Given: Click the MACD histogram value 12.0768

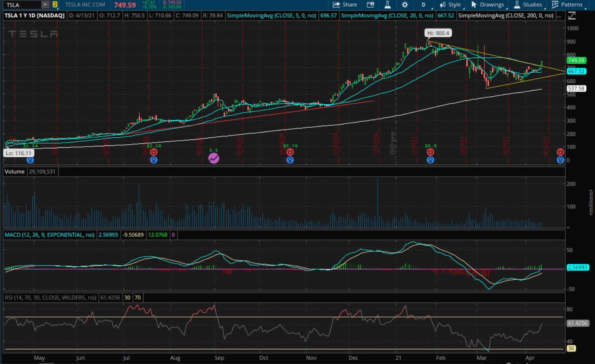Looking at the screenshot, I should 157,235.
